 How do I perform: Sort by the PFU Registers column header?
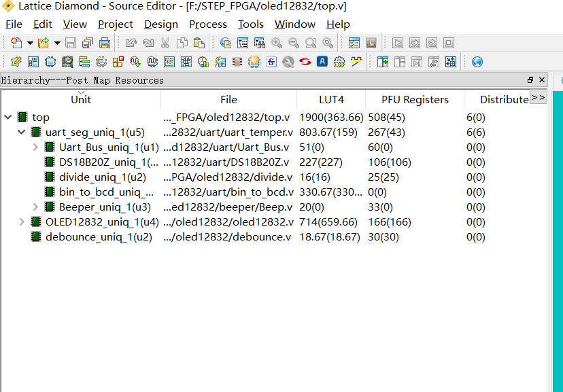click(x=415, y=100)
